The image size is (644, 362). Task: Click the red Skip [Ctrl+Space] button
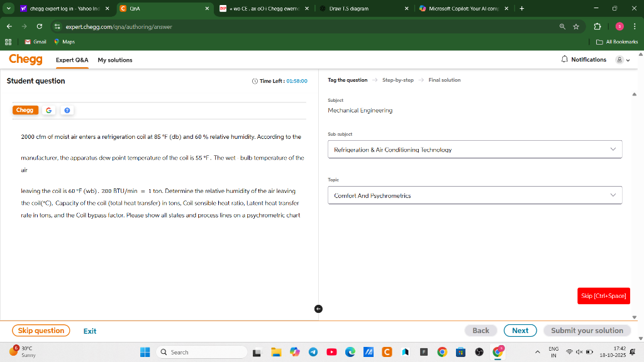pos(603,296)
